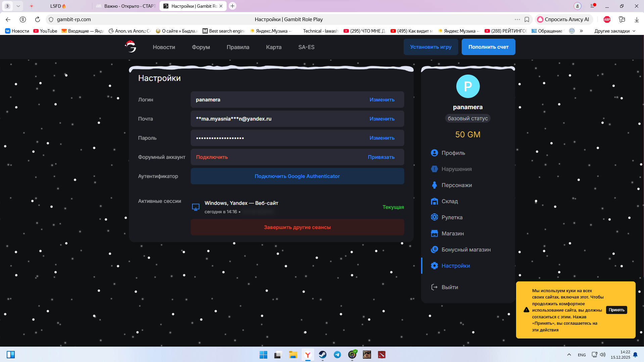Click the Gambit logo with Santa hat
The height and width of the screenshot is (362, 644).
click(131, 47)
